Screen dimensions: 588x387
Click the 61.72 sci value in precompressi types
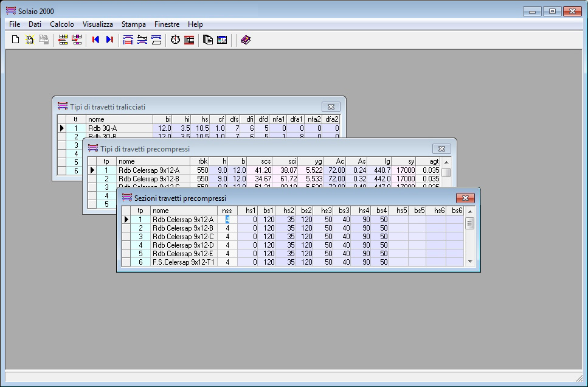click(285, 179)
